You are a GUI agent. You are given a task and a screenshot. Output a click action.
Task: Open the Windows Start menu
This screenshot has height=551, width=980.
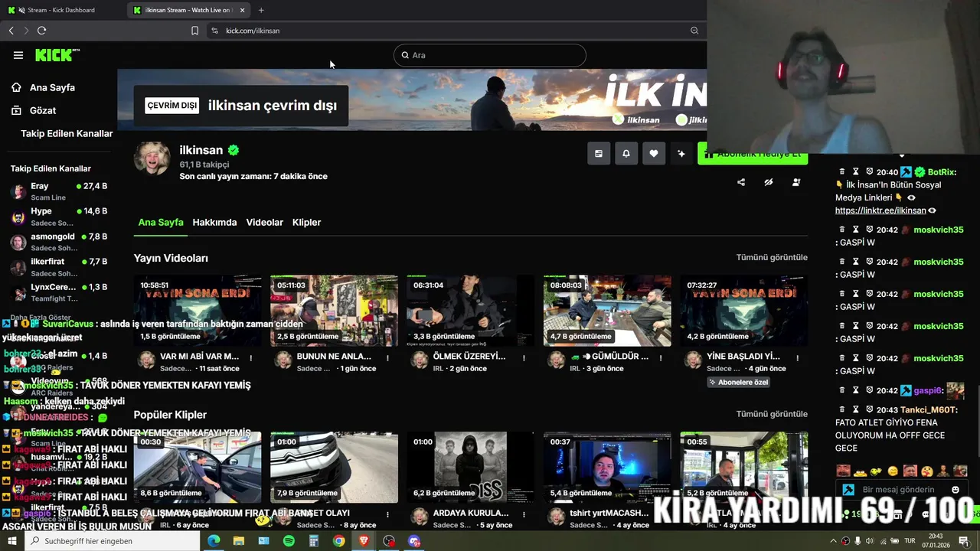11,541
